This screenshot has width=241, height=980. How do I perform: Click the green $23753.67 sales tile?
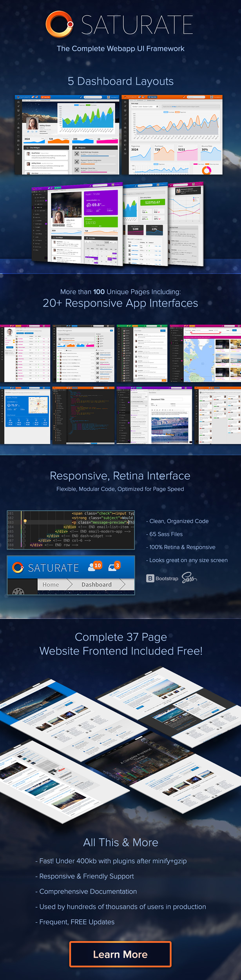click(152, 202)
